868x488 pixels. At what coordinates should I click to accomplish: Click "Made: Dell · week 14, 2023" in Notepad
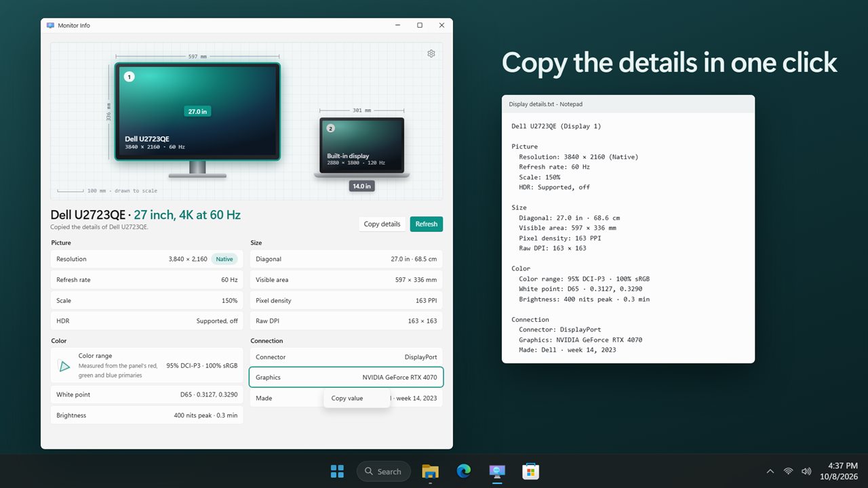pyautogui.click(x=568, y=350)
